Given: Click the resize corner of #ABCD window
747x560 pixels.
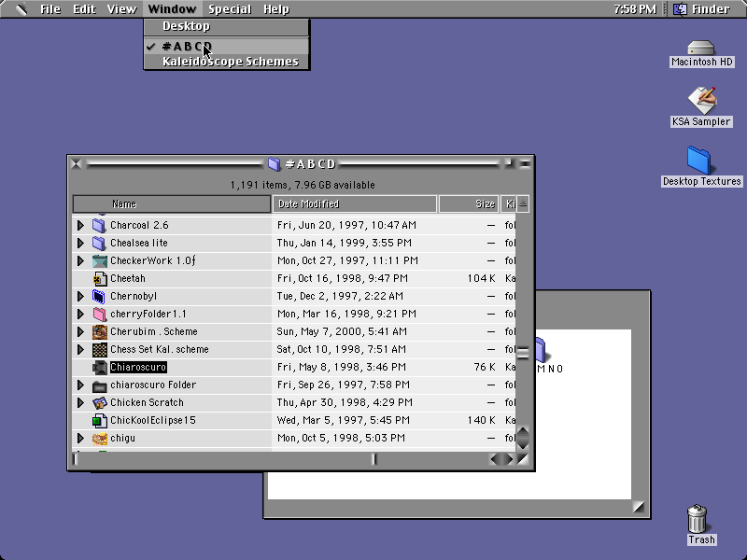Looking at the screenshot, I should (x=523, y=459).
